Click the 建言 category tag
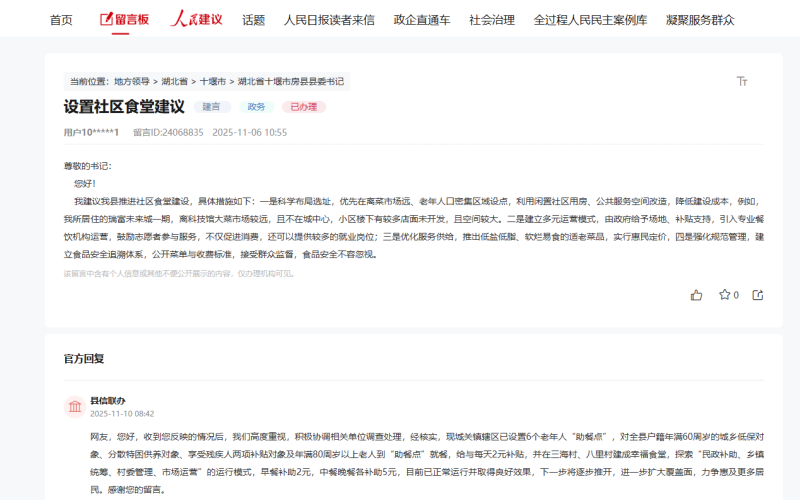This screenshot has width=800, height=500. coord(212,107)
